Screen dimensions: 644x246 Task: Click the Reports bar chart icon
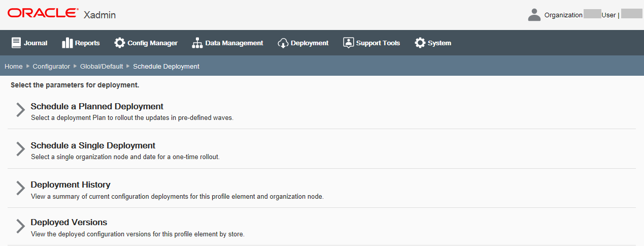click(x=67, y=43)
